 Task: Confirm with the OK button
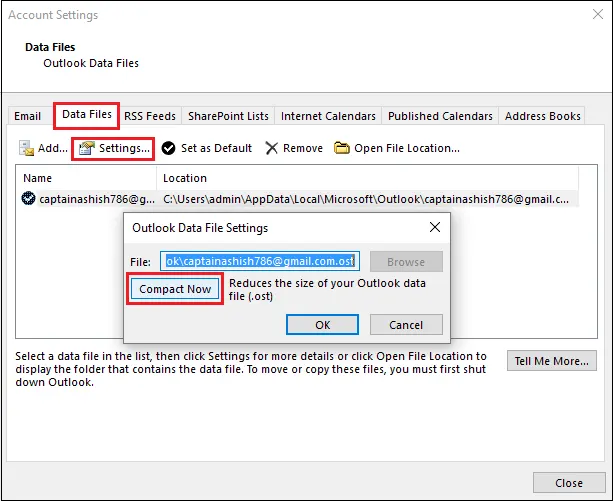[323, 325]
